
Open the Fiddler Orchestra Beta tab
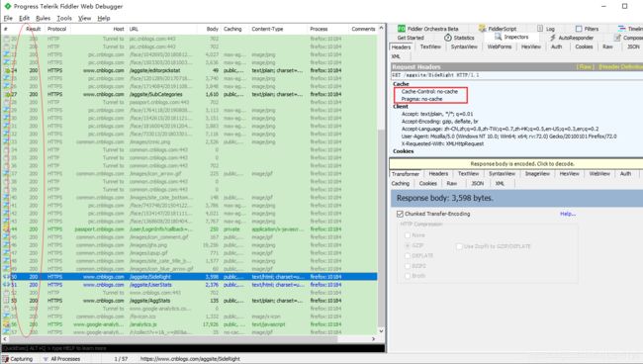click(x=427, y=29)
